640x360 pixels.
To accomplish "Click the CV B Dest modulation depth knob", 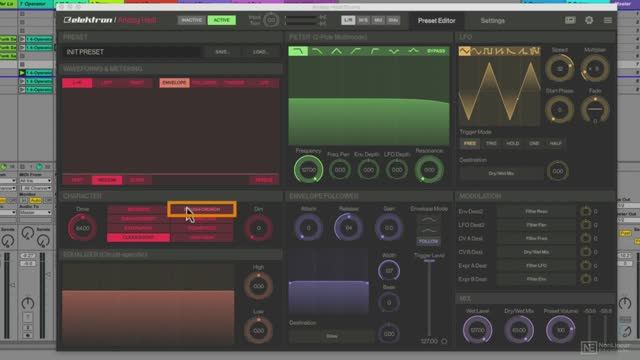I will [586, 252].
